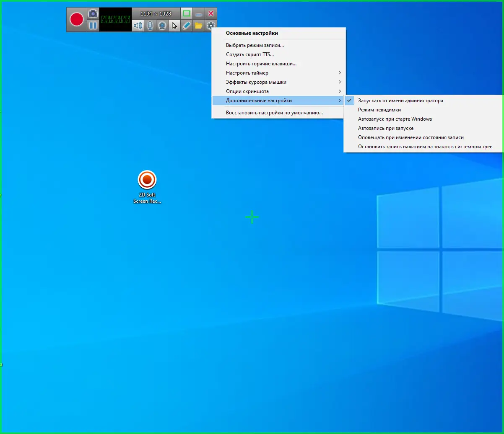Viewport: 504px width, 434px height.
Task: Start recording with the red record button
Action: pyautogui.click(x=77, y=19)
